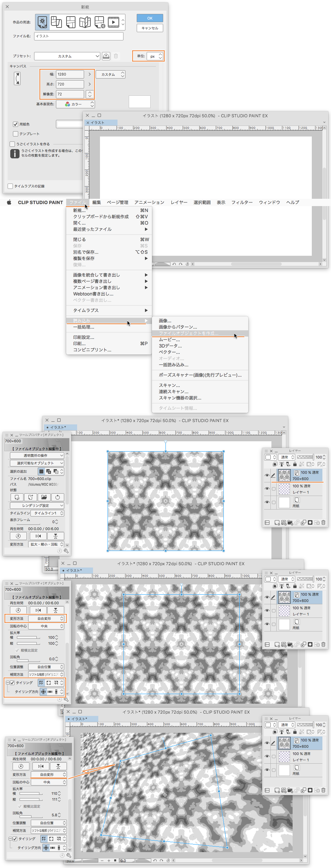Click the arrow next to the 幅 width field
Screen dimensions: 331x868
[90, 74]
